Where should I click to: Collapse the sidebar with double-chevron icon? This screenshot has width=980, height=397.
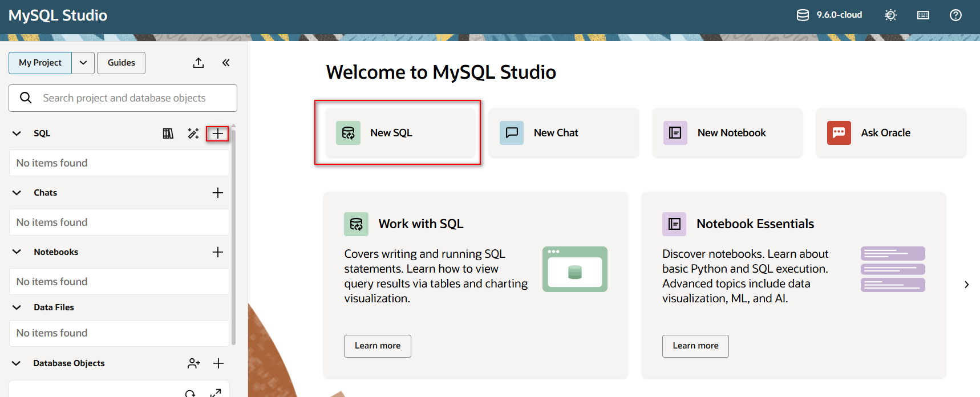226,63
